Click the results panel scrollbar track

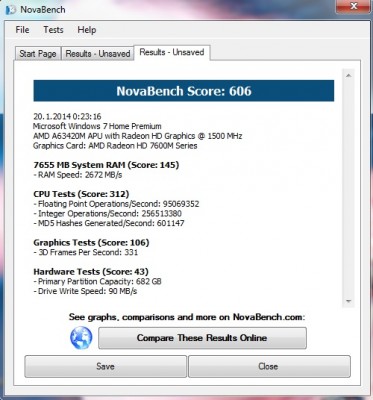click(x=349, y=188)
